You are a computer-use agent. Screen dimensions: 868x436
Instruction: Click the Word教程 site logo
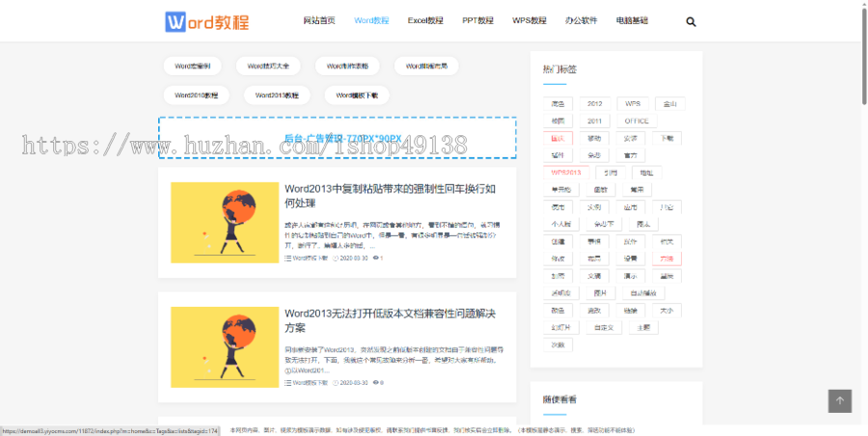[207, 21]
